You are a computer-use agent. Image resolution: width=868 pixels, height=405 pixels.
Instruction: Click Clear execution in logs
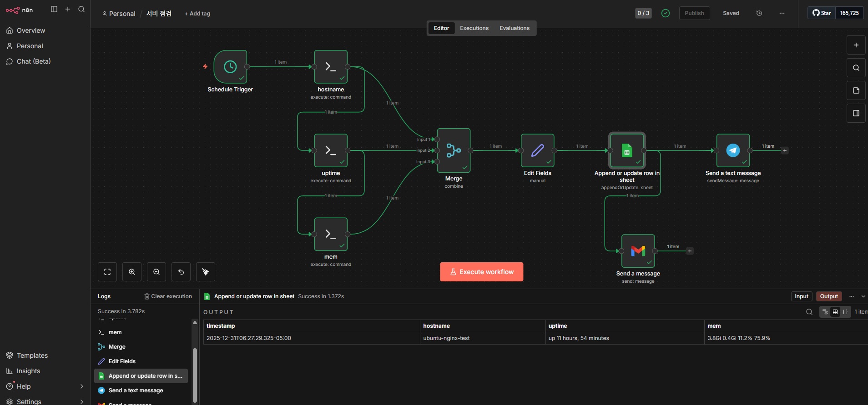(168, 296)
